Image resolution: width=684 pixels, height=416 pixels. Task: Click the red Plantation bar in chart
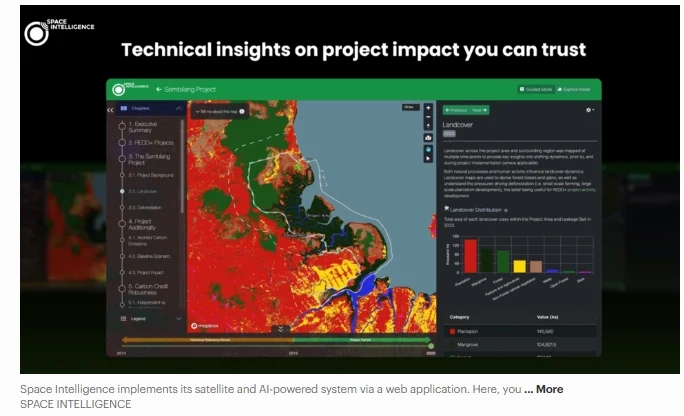tap(470, 255)
